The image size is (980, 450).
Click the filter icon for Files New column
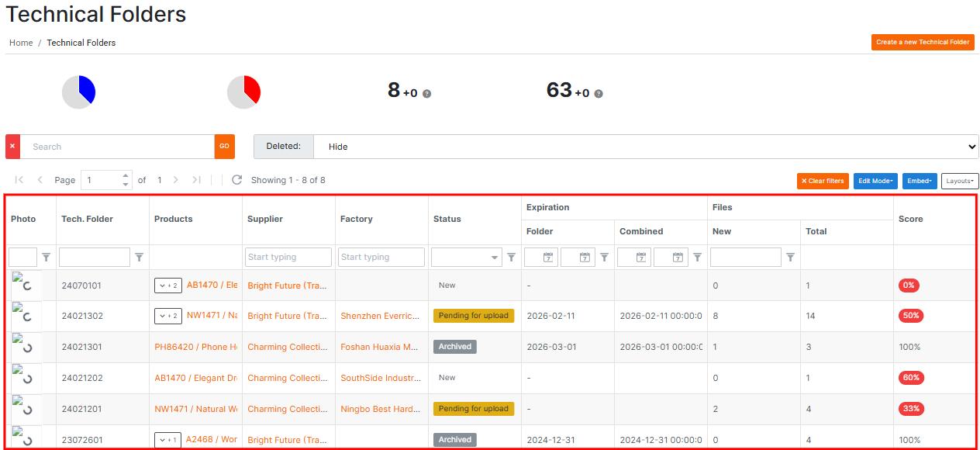(791, 258)
